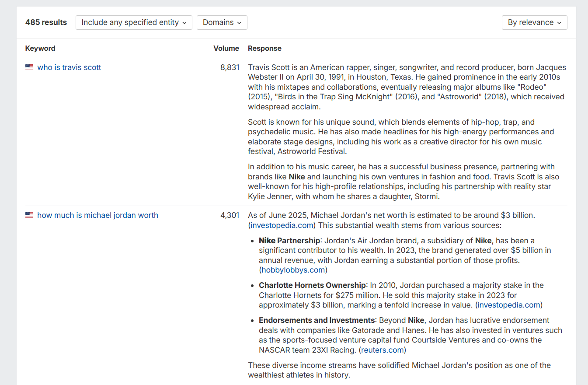Click the reuters.com citation in the Endorsements bullet
Screen dimensions: 588x385
[x=382, y=350]
